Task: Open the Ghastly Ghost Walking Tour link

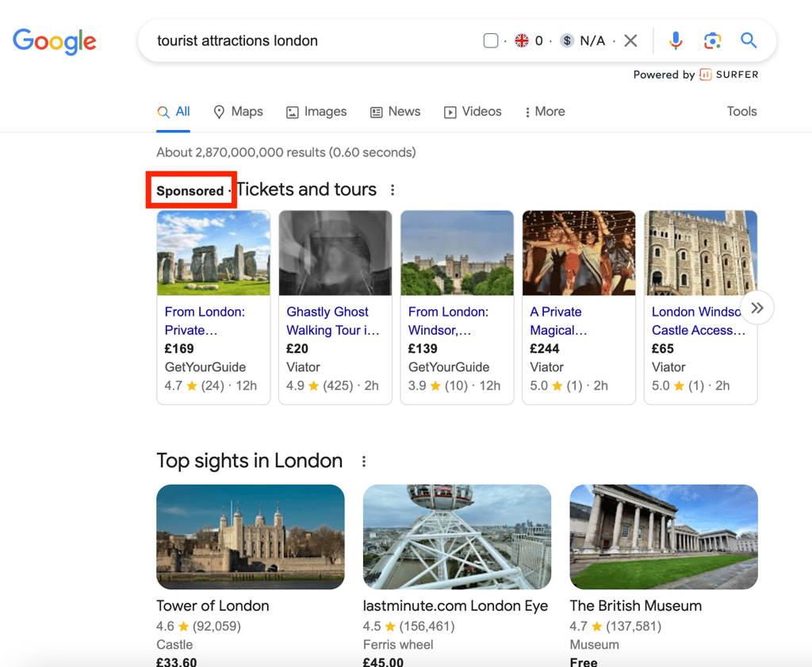Action: click(x=332, y=321)
